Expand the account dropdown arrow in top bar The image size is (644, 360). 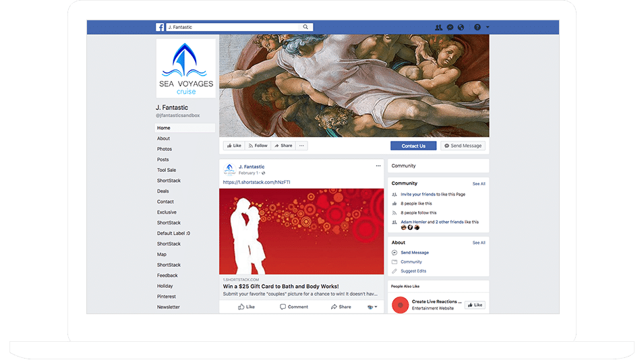(x=488, y=27)
